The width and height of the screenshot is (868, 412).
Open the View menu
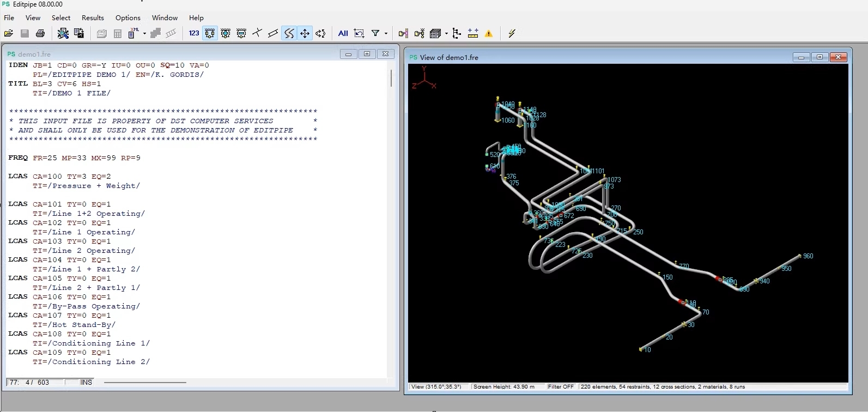[x=33, y=17]
